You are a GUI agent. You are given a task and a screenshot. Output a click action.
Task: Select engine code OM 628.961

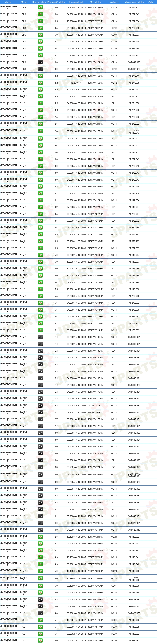tap(134, 523)
